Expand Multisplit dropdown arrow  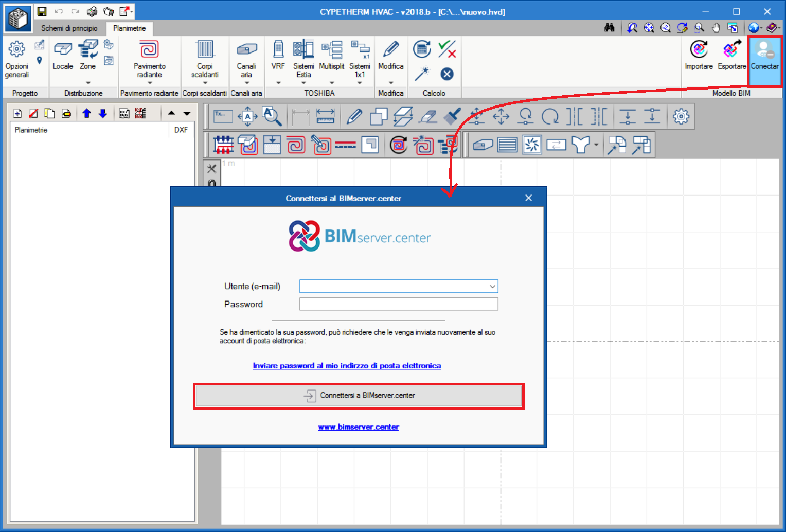[332, 83]
